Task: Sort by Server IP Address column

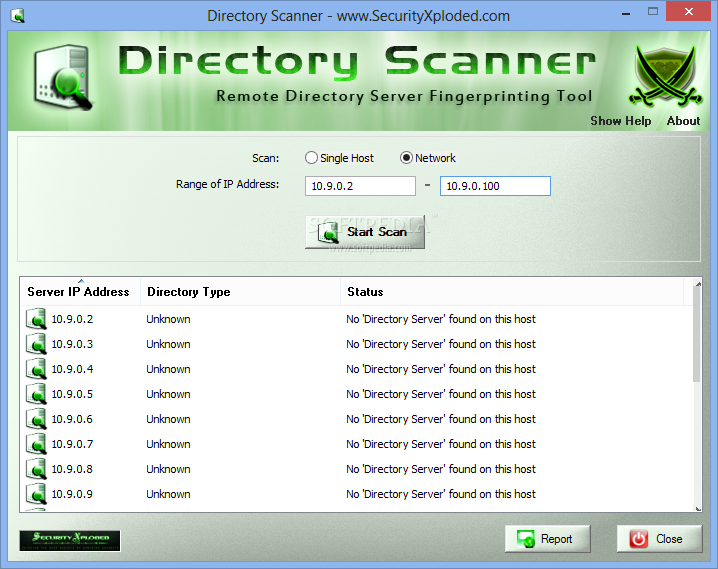Action: pos(80,292)
